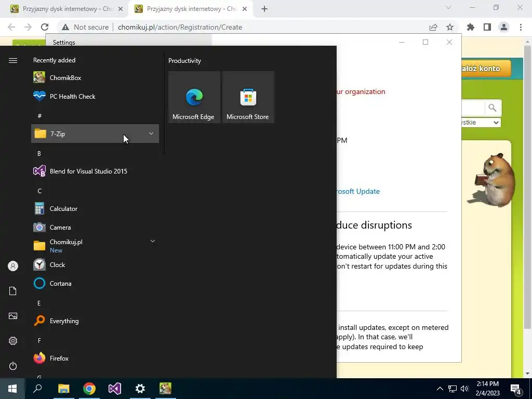Expand the Start menu hamburger
Image resolution: width=532 pixels, height=399 pixels.
click(13, 60)
